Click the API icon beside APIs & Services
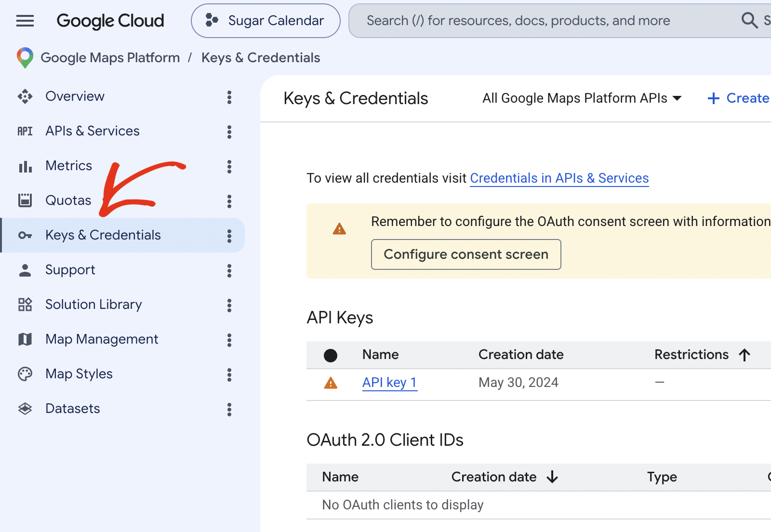 [x=25, y=131]
